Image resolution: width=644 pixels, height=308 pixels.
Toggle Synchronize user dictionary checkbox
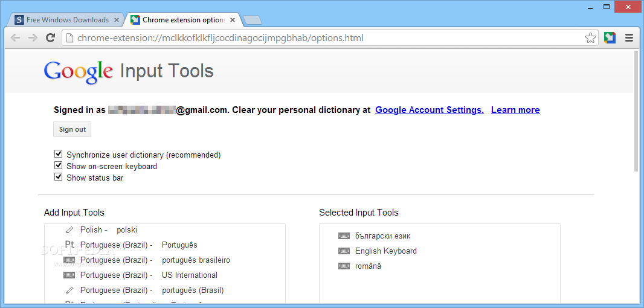pyautogui.click(x=59, y=155)
